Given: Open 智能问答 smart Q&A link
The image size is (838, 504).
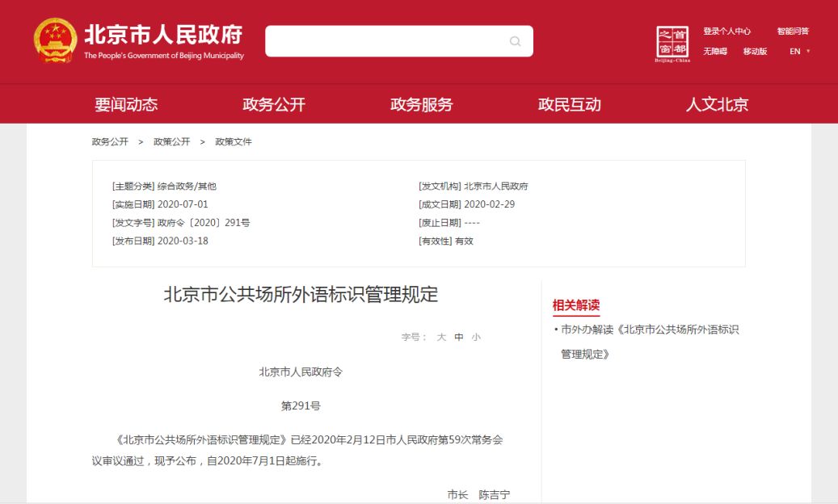Looking at the screenshot, I should pos(793,31).
